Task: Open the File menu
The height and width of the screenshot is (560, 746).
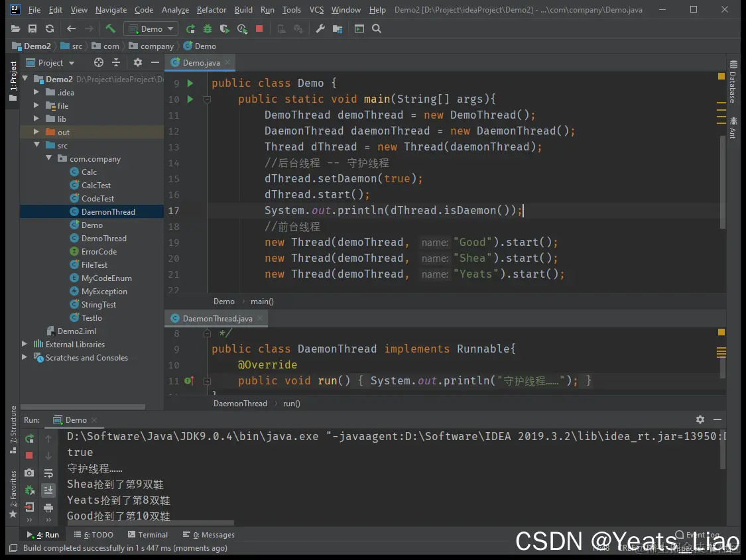Action: click(34, 9)
